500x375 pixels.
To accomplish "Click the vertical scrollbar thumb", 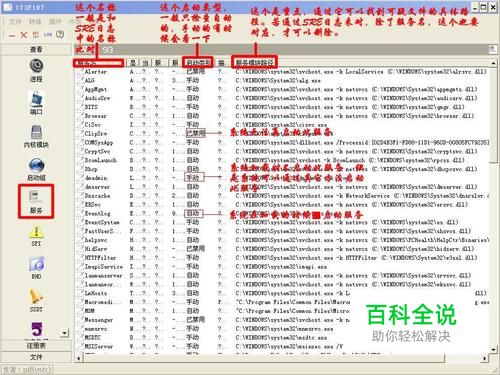I will pos(493,115).
